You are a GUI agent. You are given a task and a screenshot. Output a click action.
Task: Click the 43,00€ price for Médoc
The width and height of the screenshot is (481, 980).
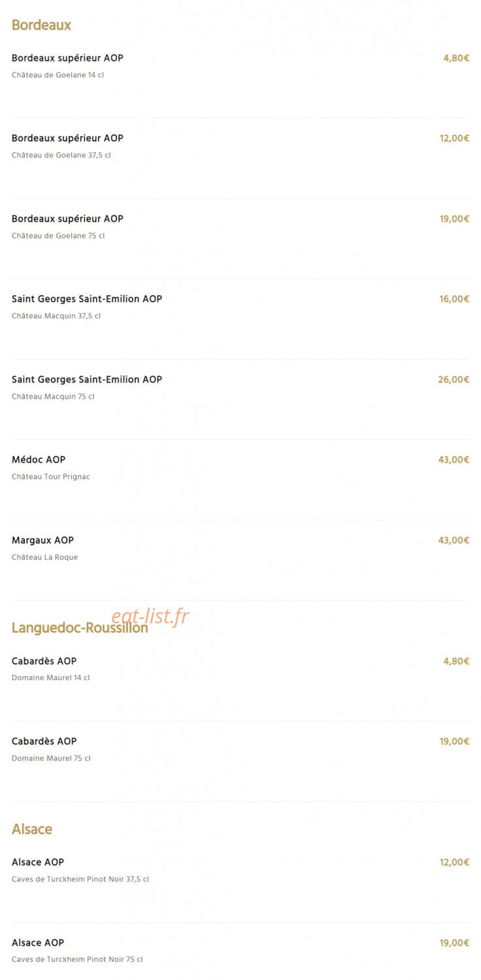[454, 460]
